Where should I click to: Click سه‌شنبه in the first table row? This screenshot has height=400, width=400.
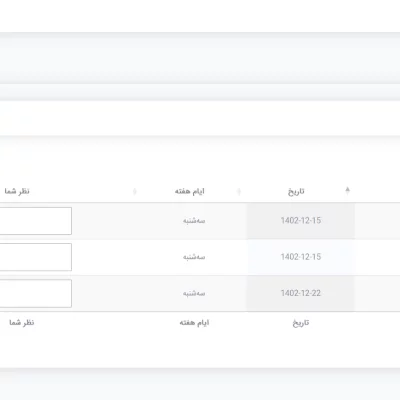[194, 221]
